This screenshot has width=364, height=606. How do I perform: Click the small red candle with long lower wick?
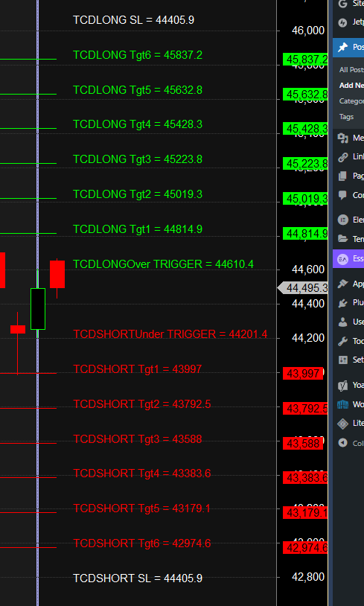[18, 329]
